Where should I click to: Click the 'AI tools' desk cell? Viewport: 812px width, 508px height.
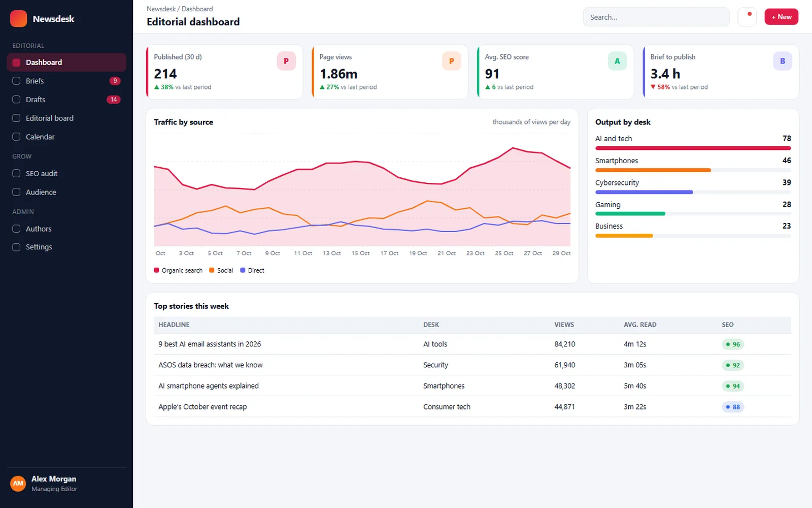(435, 344)
